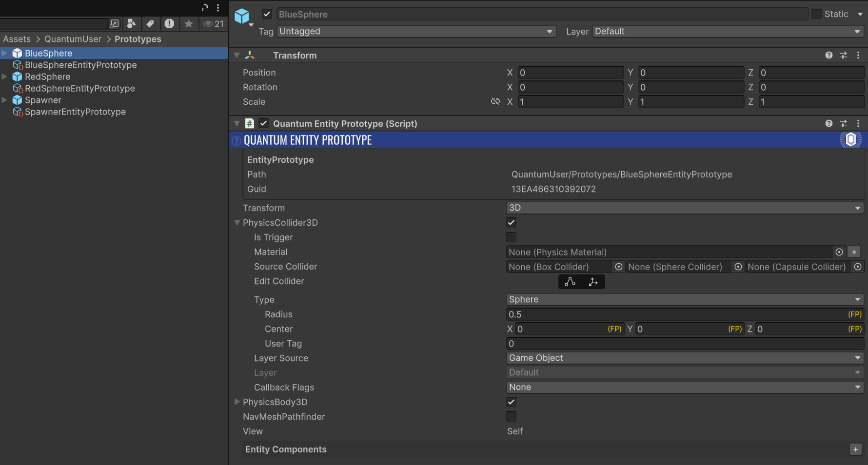The height and width of the screenshot is (465, 868).
Task: Click the Radius field showing 0.5
Action: coord(685,314)
